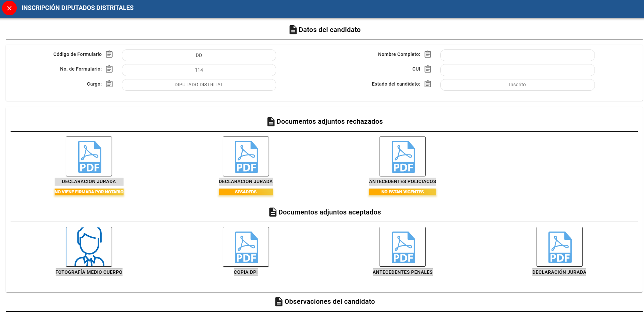Click the No. de Formulario field
The image size is (644, 312).
pyautogui.click(x=199, y=70)
